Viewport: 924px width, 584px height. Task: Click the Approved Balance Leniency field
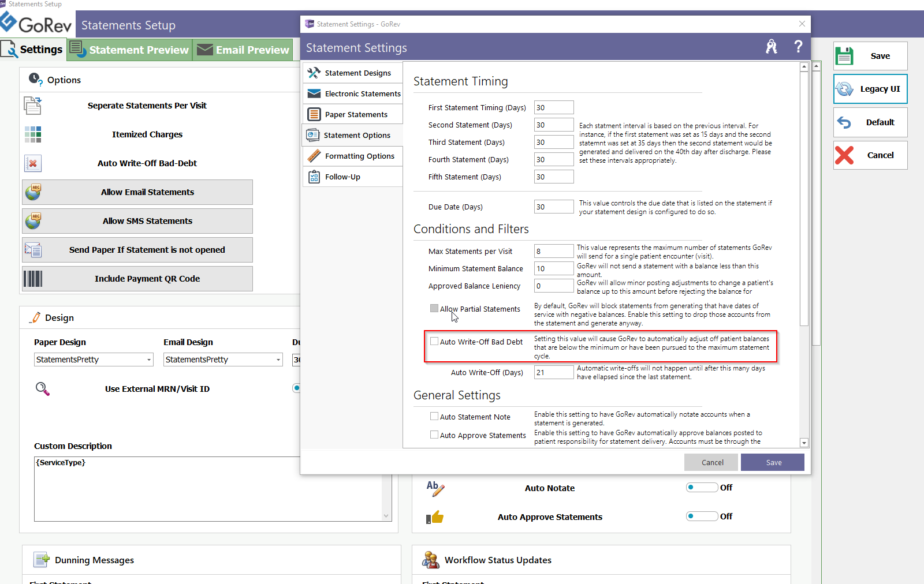coord(554,286)
